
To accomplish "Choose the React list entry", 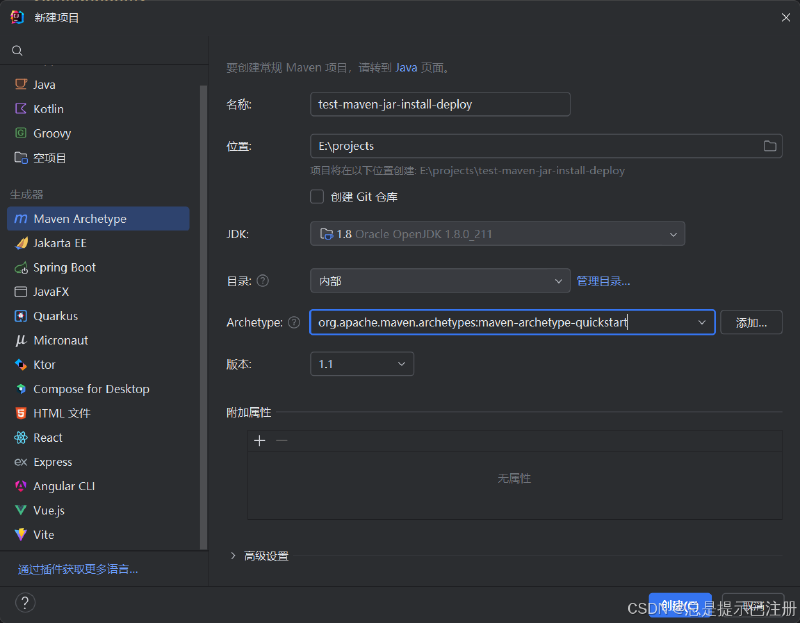I will tap(98, 437).
